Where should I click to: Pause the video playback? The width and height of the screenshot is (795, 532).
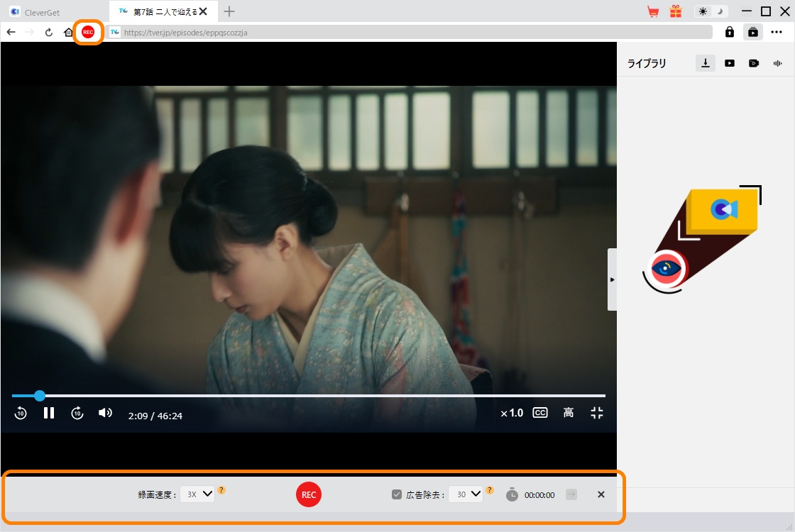49,413
